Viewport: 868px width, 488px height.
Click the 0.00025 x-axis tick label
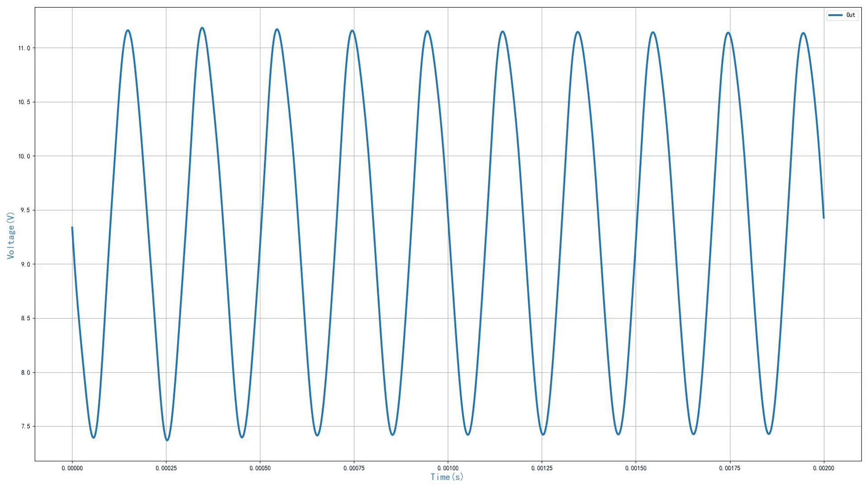(166, 469)
